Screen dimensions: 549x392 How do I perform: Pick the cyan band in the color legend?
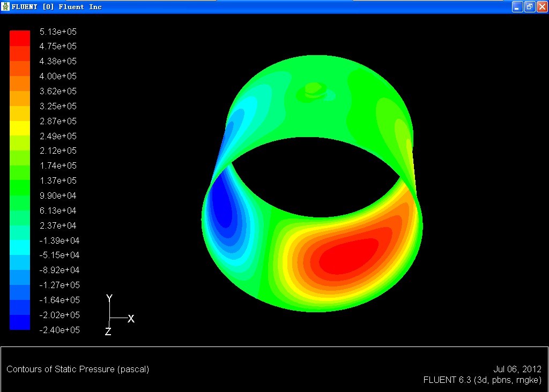(x=20, y=247)
